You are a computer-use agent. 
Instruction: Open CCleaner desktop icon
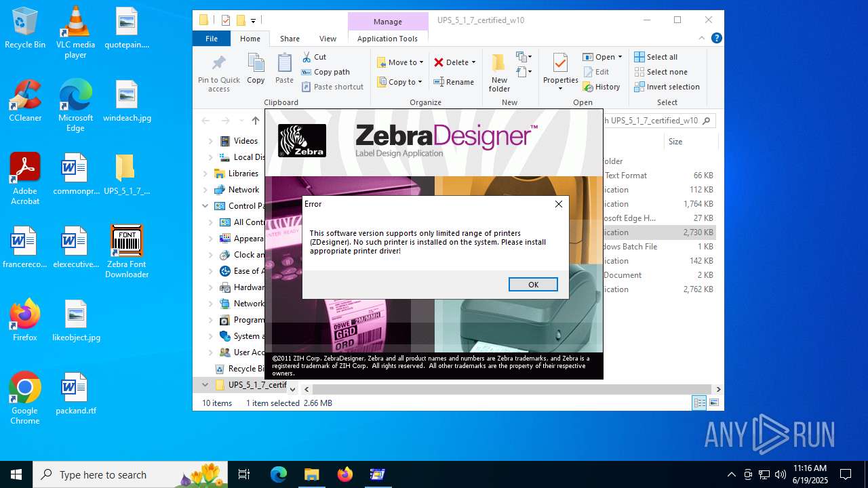25,102
